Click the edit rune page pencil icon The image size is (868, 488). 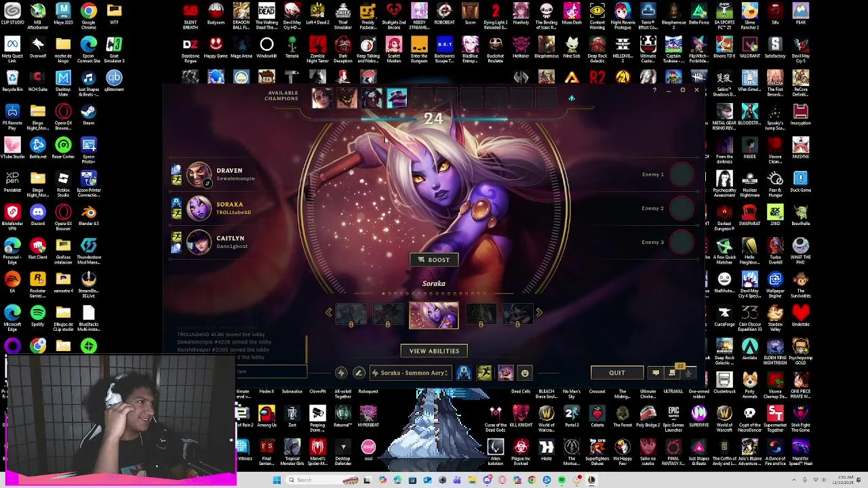[359, 373]
